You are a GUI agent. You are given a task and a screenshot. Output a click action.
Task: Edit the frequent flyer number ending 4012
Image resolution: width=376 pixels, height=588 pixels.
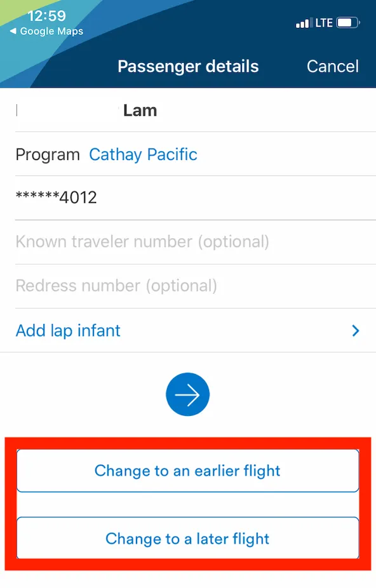196,197
